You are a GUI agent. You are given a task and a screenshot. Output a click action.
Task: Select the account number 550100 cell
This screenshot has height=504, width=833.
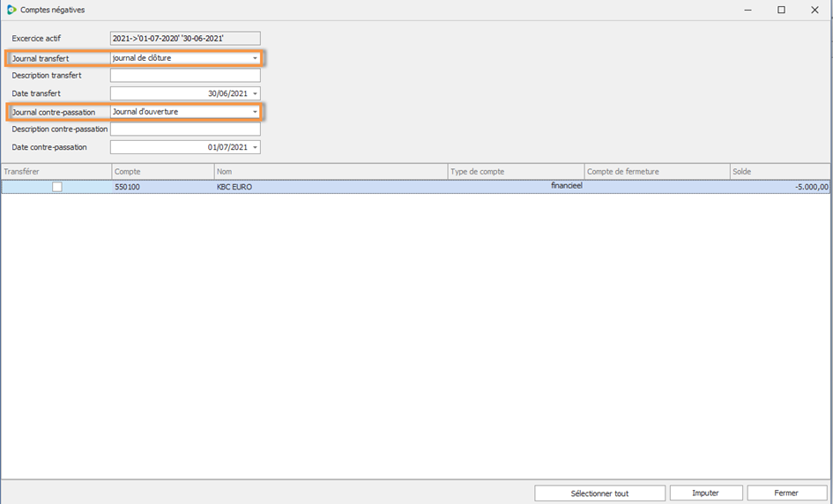point(162,187)
